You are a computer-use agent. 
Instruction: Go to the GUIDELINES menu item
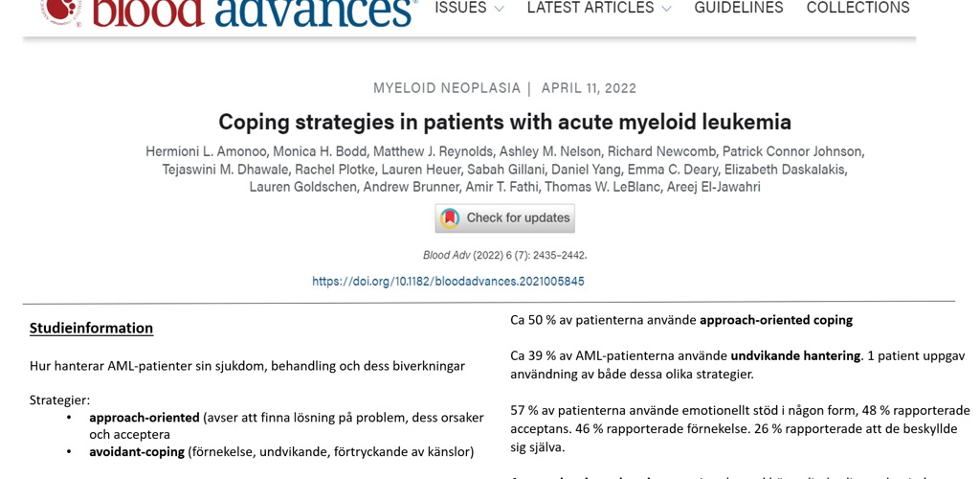coord(739,9)
